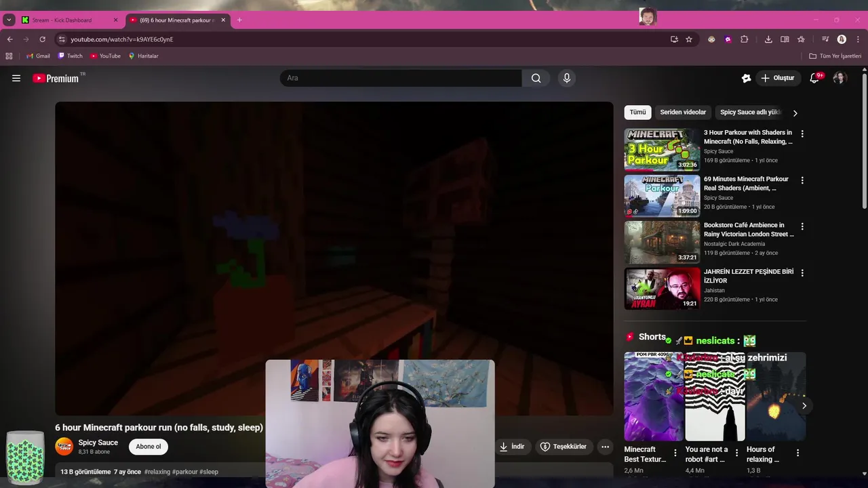Click the İndir download button
The width and height of the screenshot is (868, 488).
tap(512, 447)
